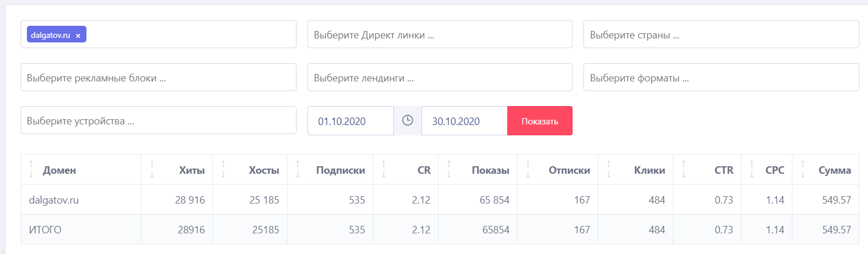
Task: Sort by Показы column sort arrows
Action: tap(449, 170)
